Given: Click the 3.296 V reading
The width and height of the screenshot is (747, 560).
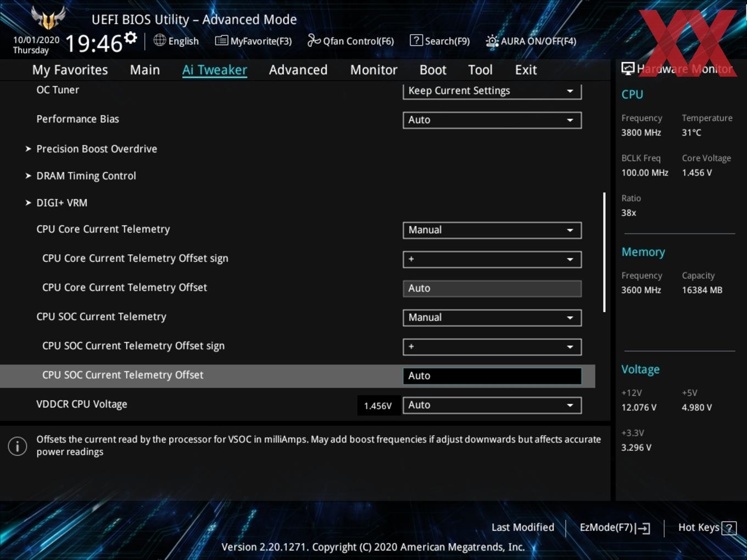Looking at the screenshot, I should coord(636,447).
